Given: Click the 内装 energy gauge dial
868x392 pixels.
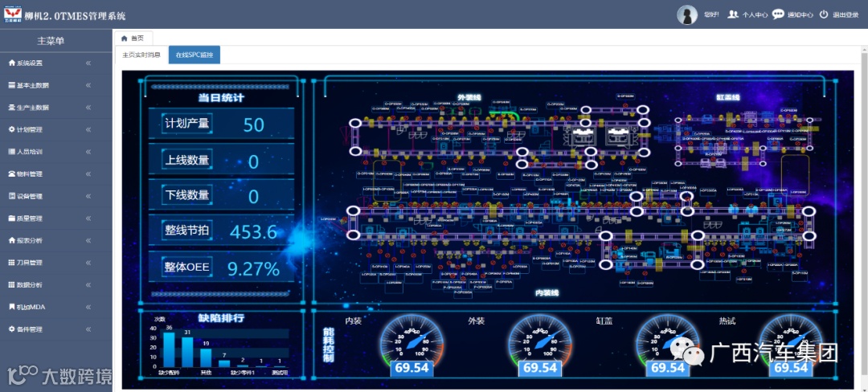Looking at the screenshot, I should (x=411, y=344).
